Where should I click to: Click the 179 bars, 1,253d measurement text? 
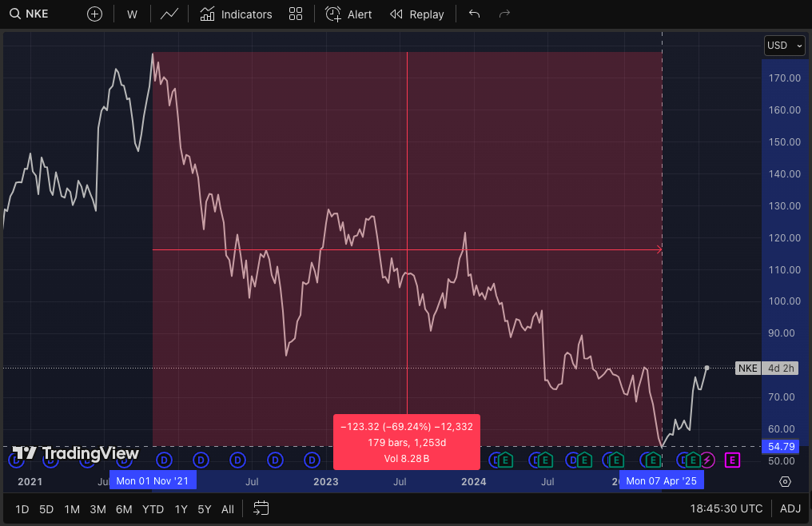[x=407, y=443]
